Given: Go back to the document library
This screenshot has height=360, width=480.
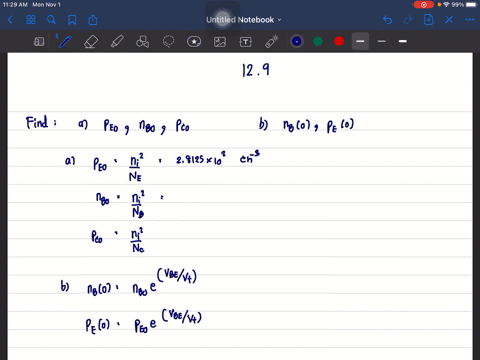Looking at the screenshot, I should point(10,20).
